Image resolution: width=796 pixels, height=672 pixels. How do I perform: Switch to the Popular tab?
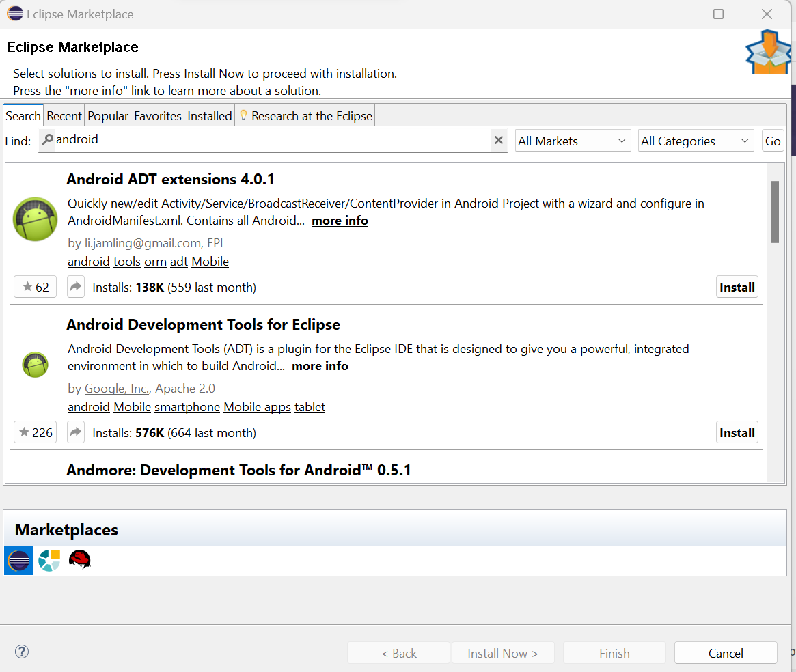[108, 115]
